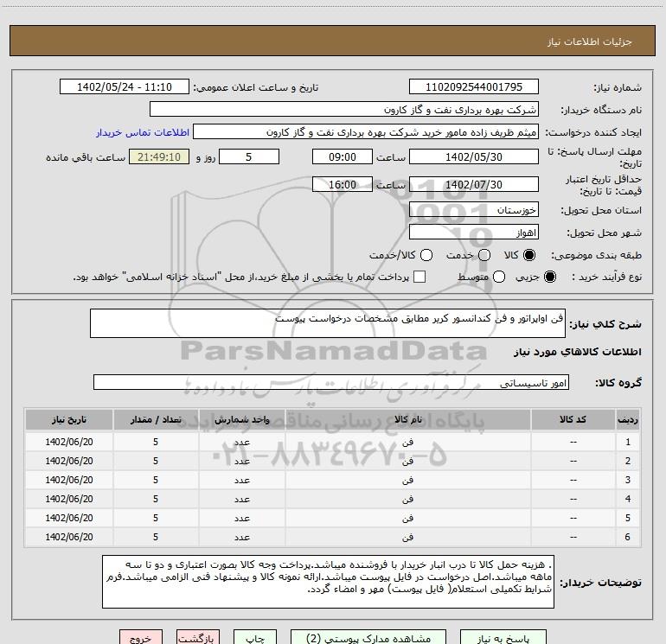Click the ردیف column header
Image resolution: width=666 pixels, height=644 pixels.
pos(628,419)
